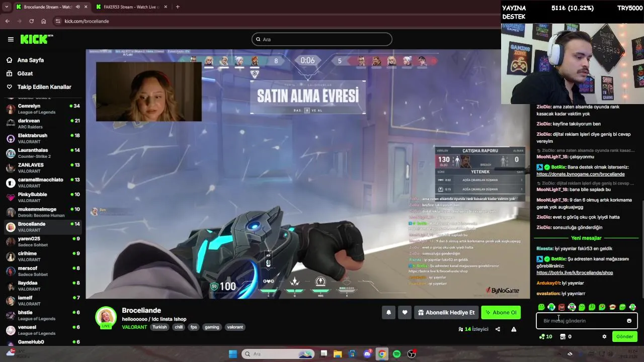Click the Yeni mesajlar divider label
Image resolution: width=644 pixels, height=362 pixels.
tap(586, 238)
